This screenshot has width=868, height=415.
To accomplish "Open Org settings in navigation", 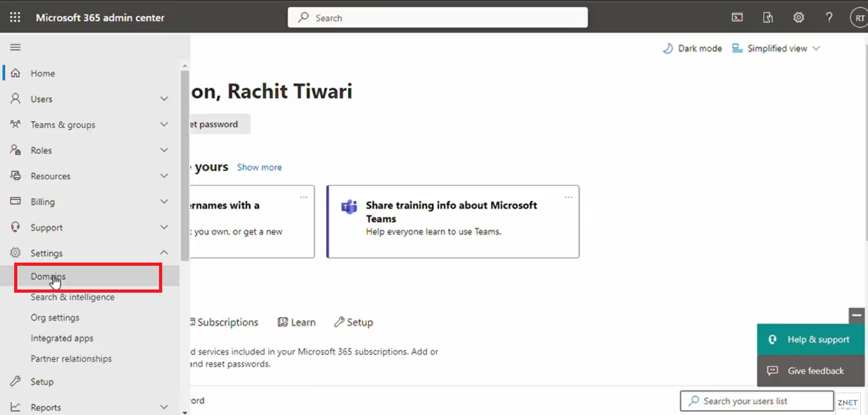I will point(55,318).
